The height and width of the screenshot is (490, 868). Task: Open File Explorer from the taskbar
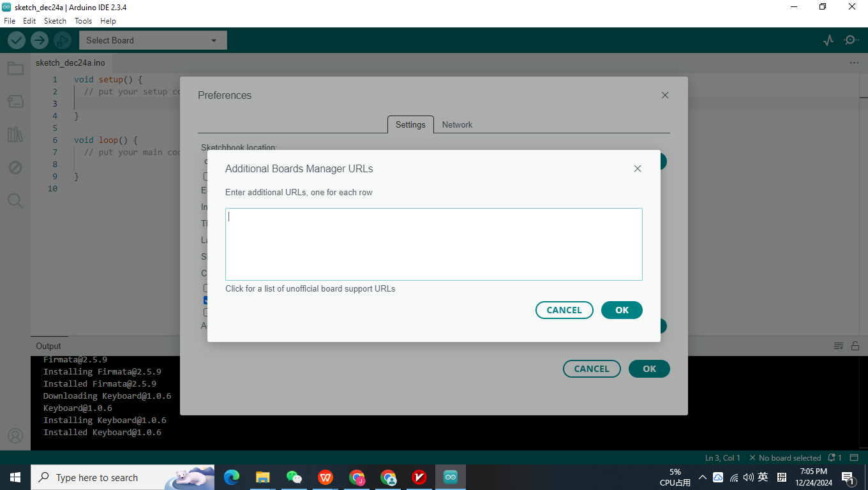pyautogui.click(x=263, y=477)
